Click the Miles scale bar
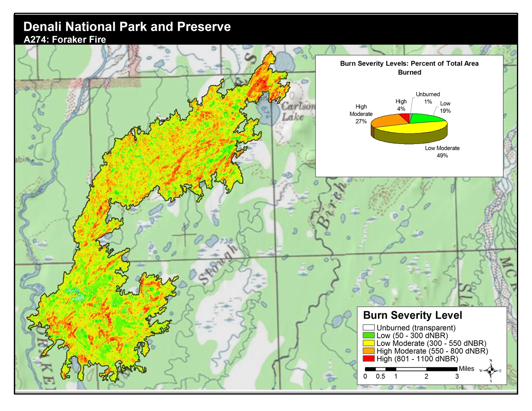532x411 pixels. point(411,369)
